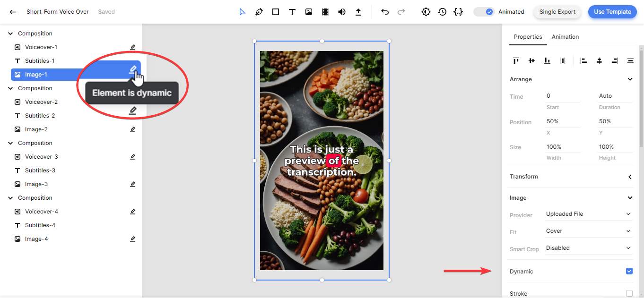Open the version history clock icon
The height and width of the screenshot is (298, 644).
[442, 12]
